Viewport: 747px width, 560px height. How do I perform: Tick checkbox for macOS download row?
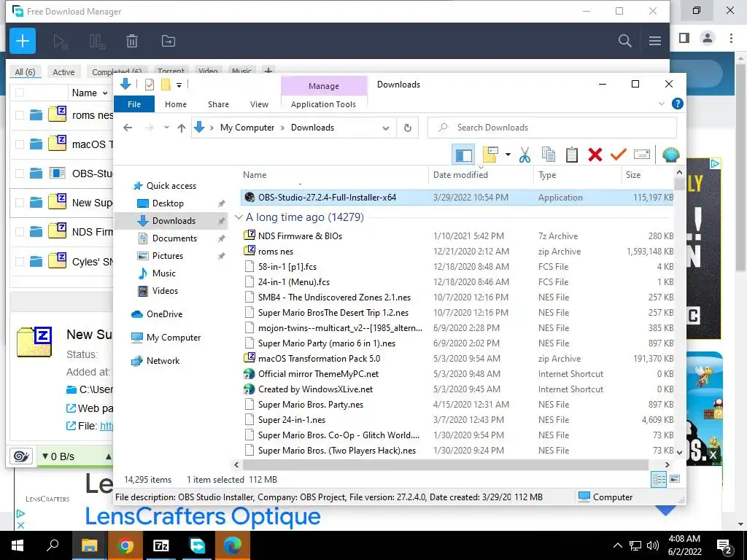pos(20,144)
